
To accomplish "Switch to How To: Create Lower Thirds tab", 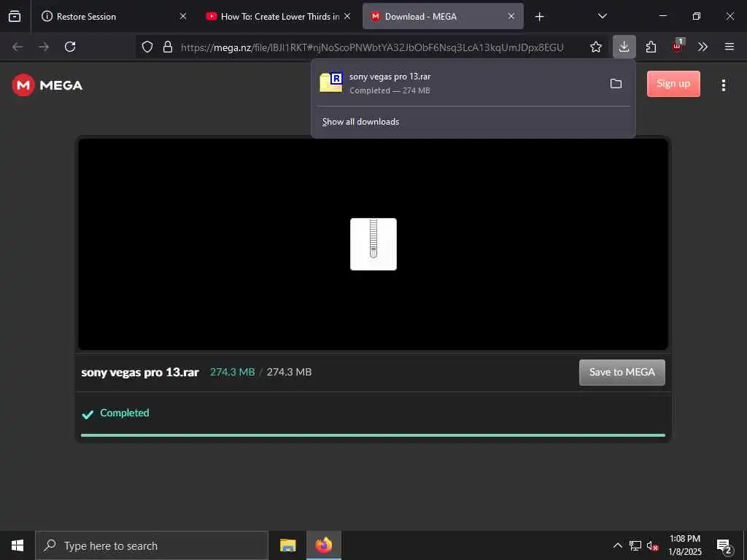I will (279, 16).
